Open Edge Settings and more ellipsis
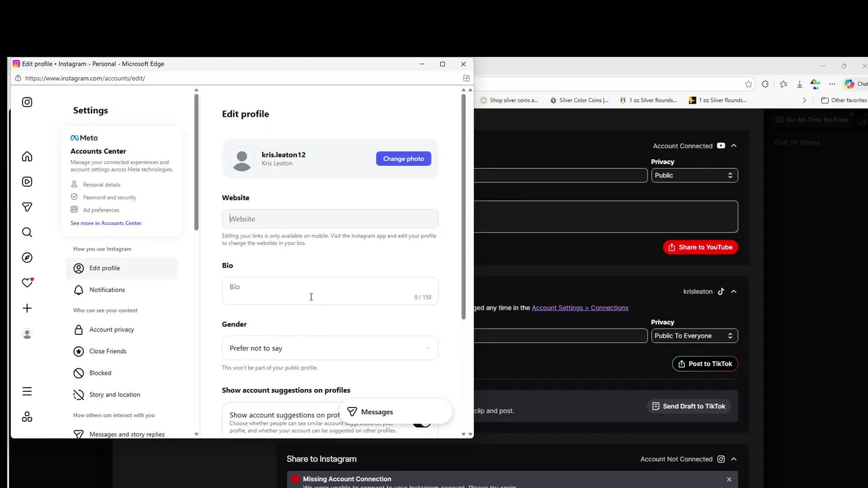The height and width of the screenshot is (488, 868). [x=832, y=84]
